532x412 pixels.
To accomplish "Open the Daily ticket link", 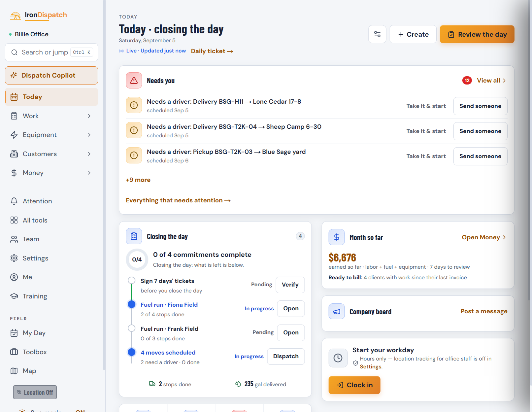I will click(x=212, y=51).
